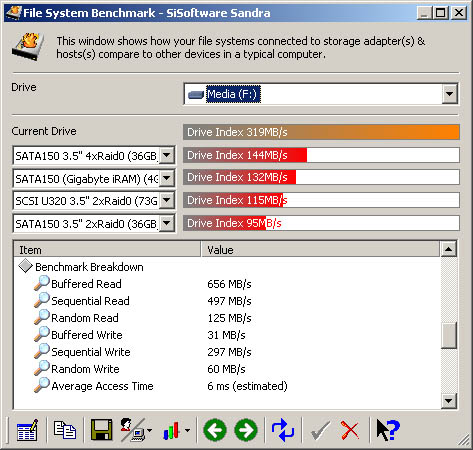Open the dropdown arrow next to connection icon

149,430
